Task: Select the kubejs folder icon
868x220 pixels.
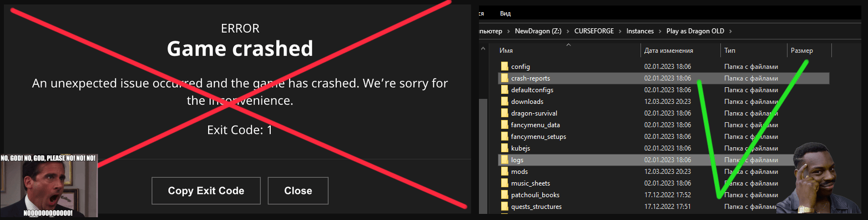Action: 504,148
